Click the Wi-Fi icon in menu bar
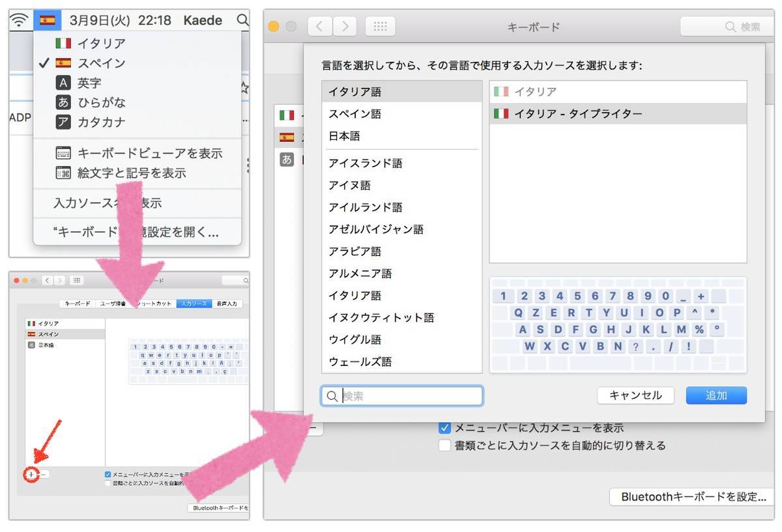782x532 pixels. [x=19, y=20]
